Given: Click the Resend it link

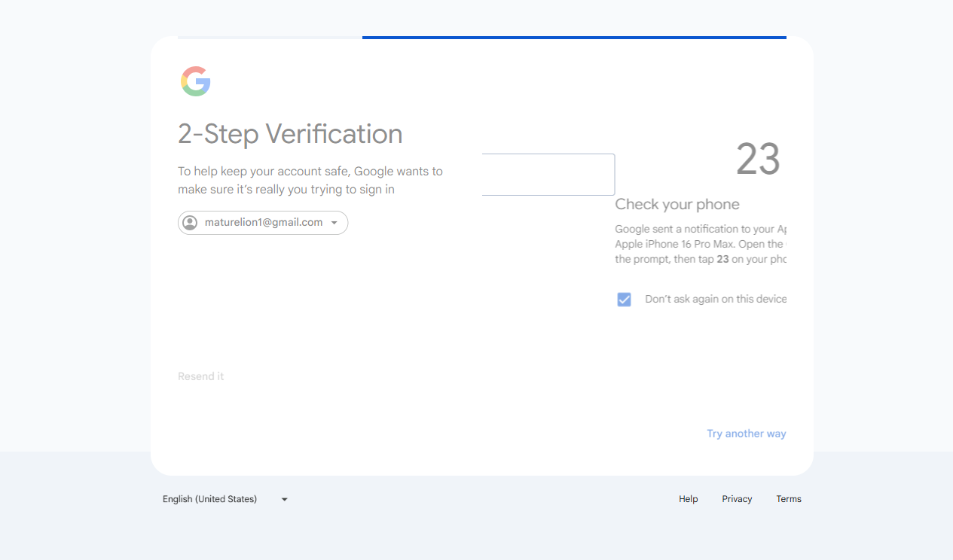Looking at the screenshot, I should point(200,376).
